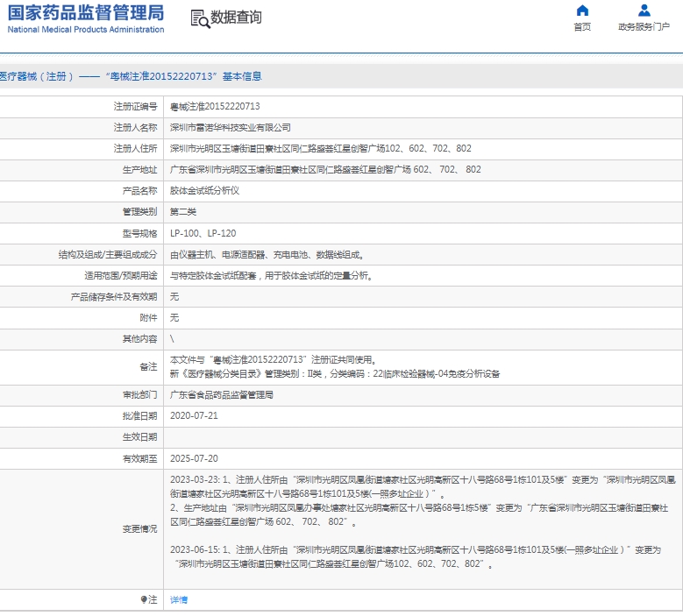Click the 其他内容 backslash value
The width and height of the screenshot is (683, 616).
point(172,339)
